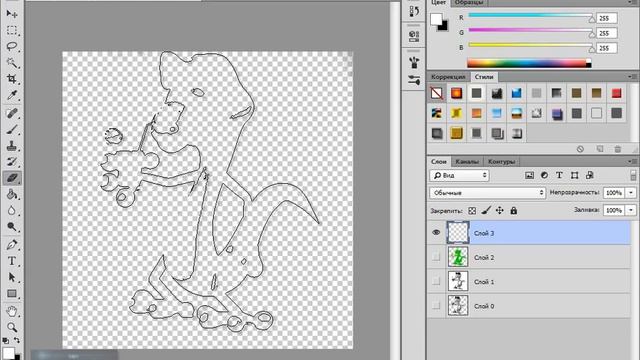Image resolution: width=640 pixels, height=360 pixels.
Task: Toggle lock image pixels brush icon
Action: 486,211
